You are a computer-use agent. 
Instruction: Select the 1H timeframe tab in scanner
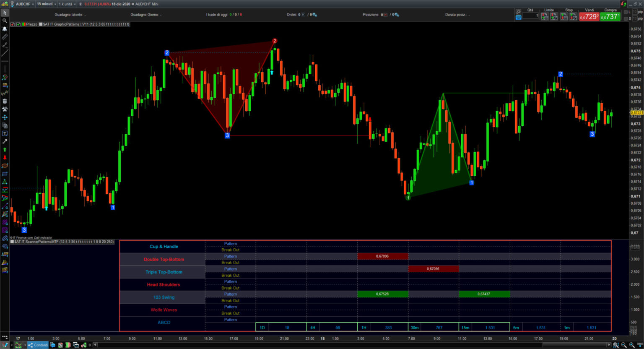364,328
